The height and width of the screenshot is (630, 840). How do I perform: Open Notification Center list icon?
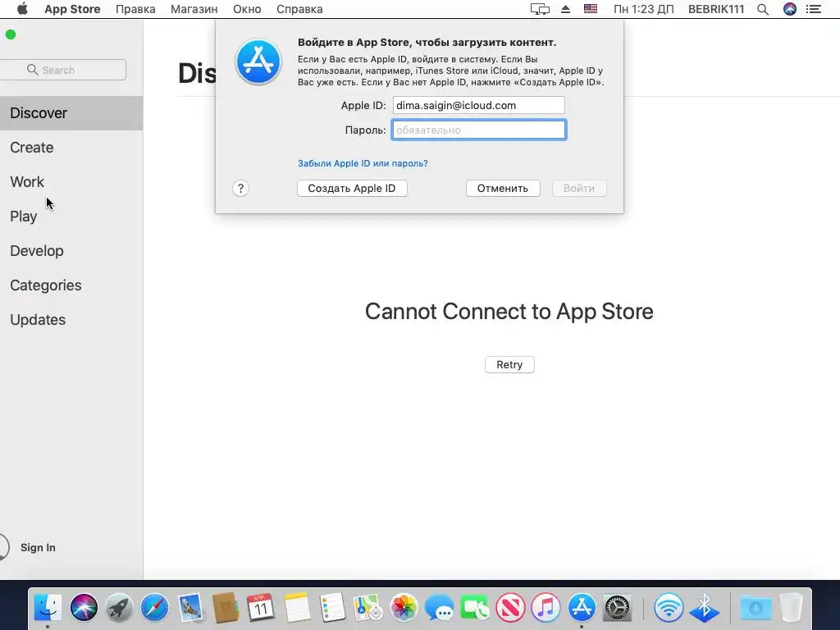click(x=814, y=9)
